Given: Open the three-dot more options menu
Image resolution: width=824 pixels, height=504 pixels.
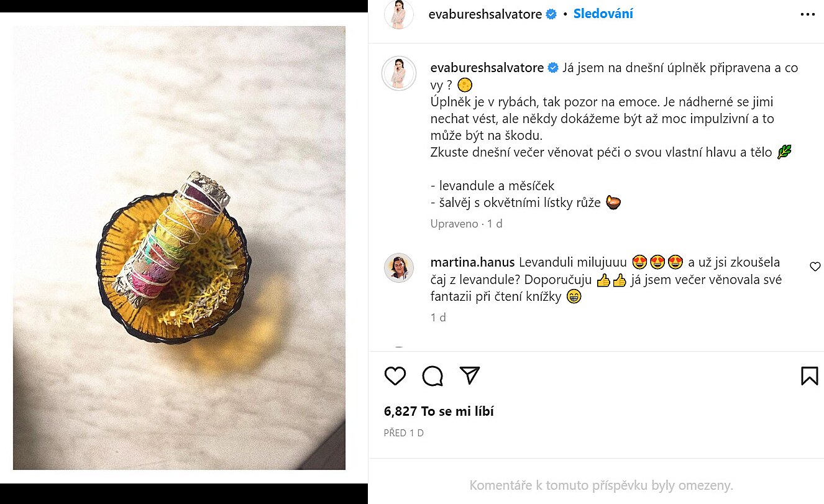Looking at the screenshot, I should click(807, 14).
